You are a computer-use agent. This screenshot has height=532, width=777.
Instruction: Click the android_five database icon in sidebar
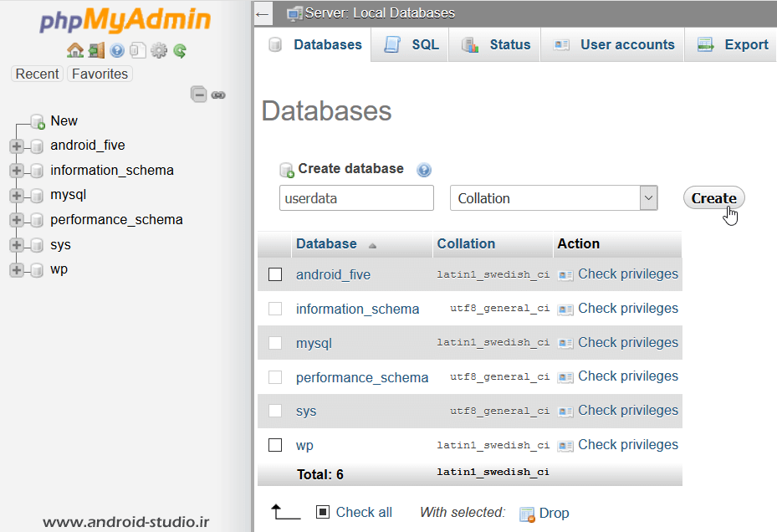click(x=37, y=146)
